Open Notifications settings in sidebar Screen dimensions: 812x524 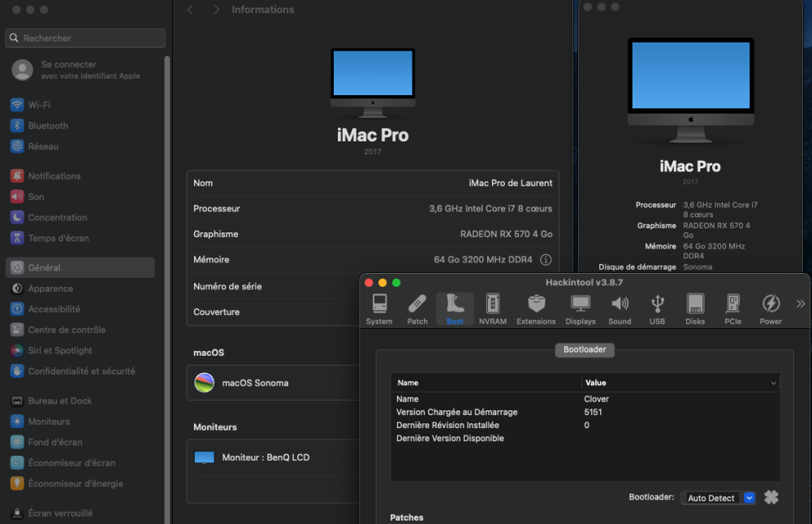pyautogui.click(x=80, y=175)
